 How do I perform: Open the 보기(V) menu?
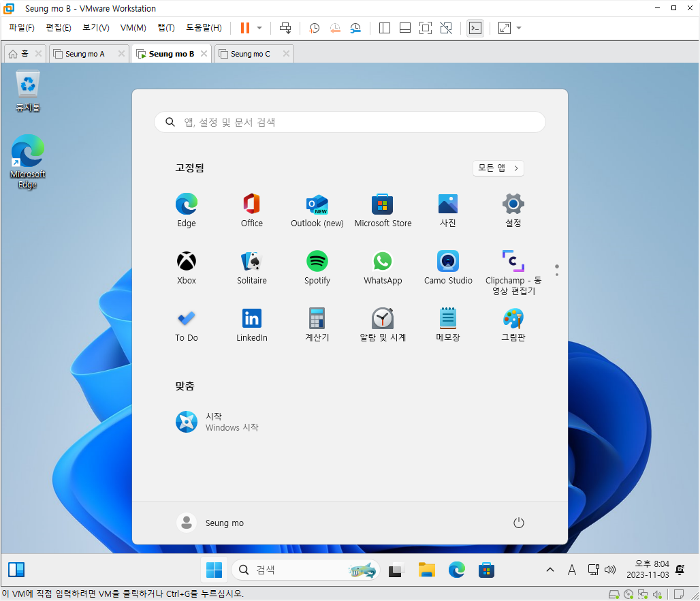click(x=96, y=28)
